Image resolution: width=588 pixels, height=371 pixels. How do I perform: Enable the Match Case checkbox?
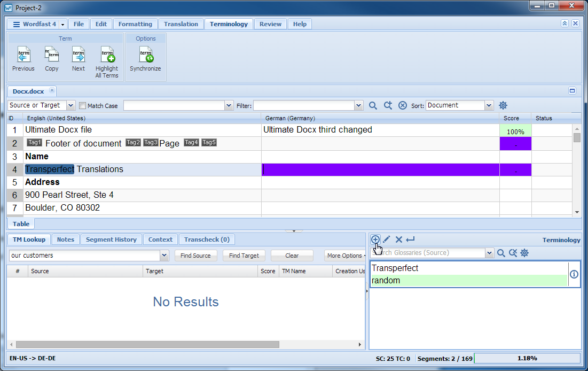pyautogui.click(x=82, y=105)
